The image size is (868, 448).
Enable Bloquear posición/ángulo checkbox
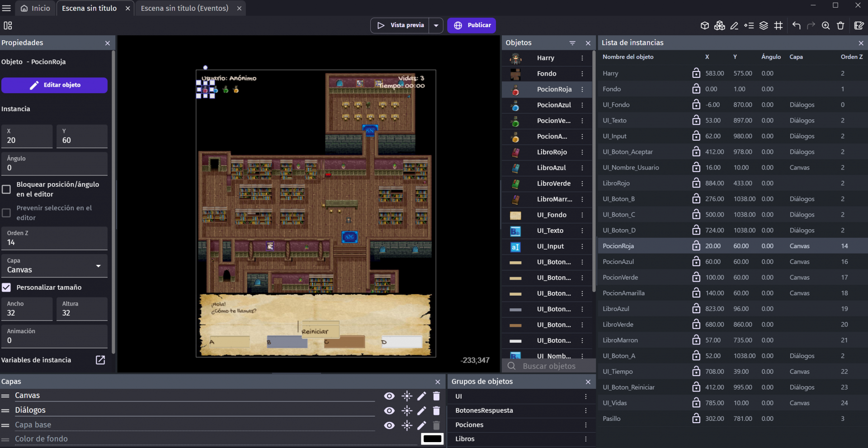point(7,189)
